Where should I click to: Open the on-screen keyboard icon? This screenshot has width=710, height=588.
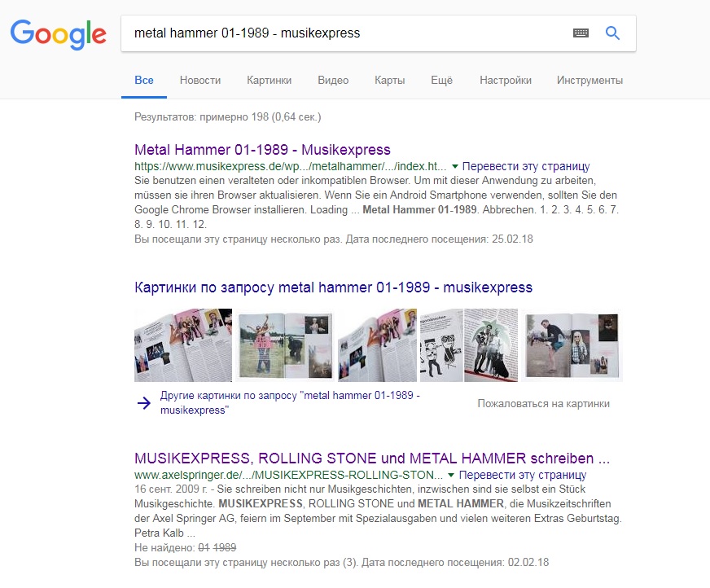click(x=581, y=33)
